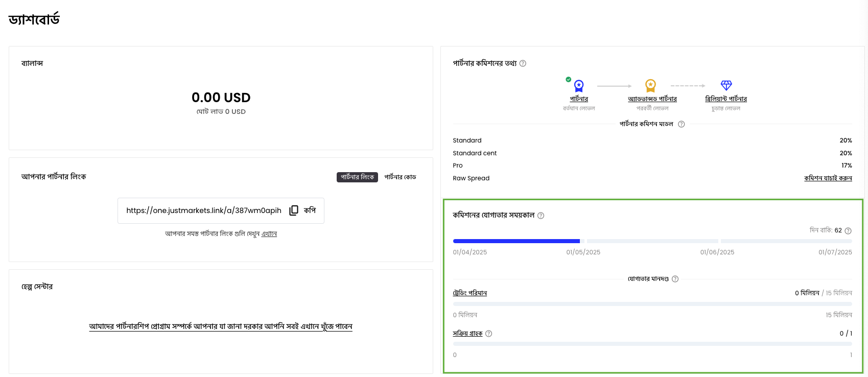Click the ট্রেডিং পরিমান link

470,293
